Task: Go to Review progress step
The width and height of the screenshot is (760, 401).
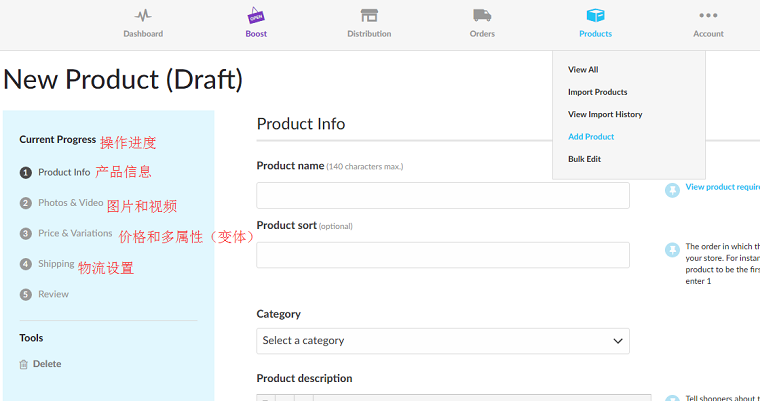Action: (x=53, y=294)
